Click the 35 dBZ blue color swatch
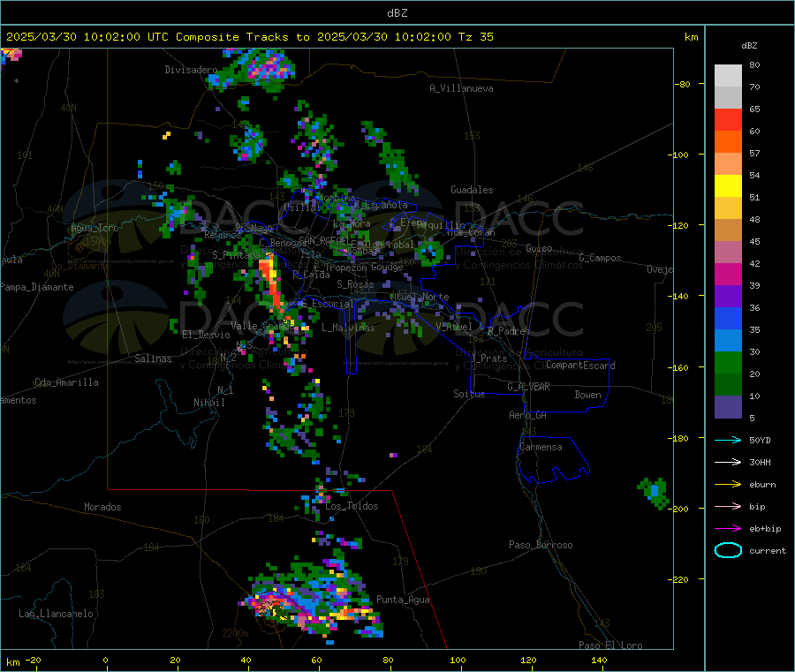 (x=728, y=341)
